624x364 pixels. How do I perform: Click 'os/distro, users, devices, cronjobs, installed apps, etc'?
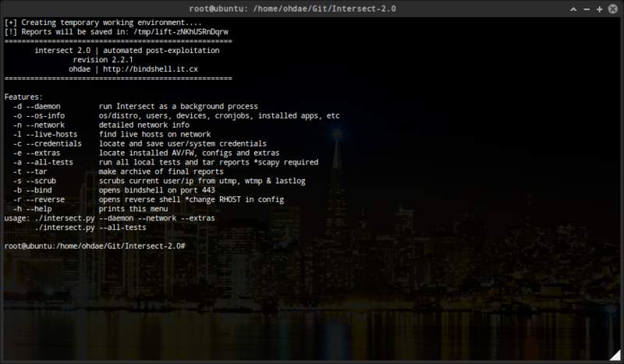coord(219,116)
